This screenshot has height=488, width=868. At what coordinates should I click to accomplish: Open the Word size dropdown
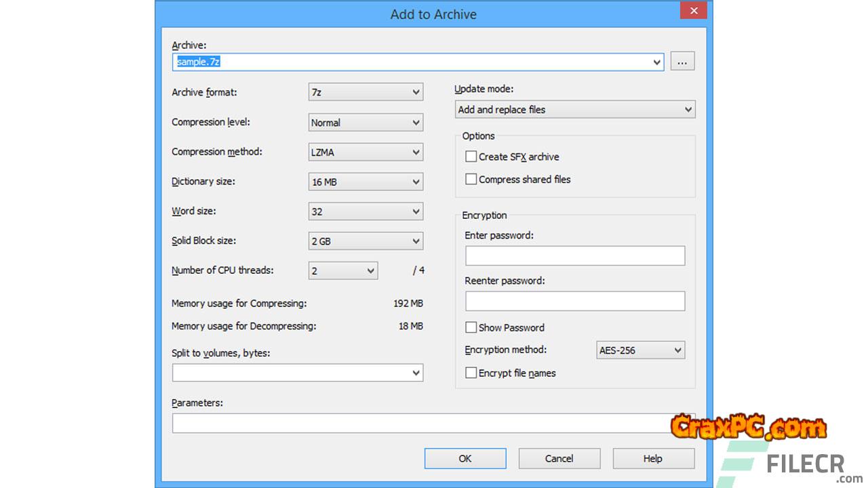pos(366,211)
